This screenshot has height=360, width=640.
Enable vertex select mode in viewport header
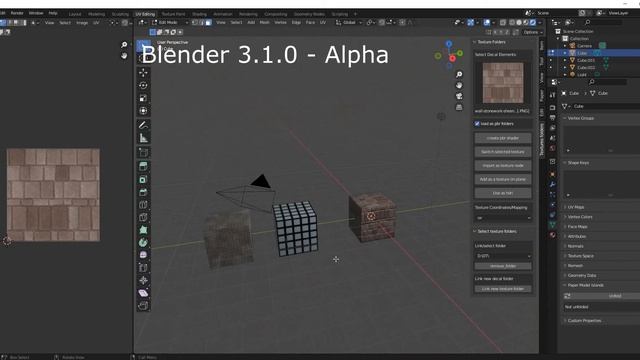[x=195, y=22]
